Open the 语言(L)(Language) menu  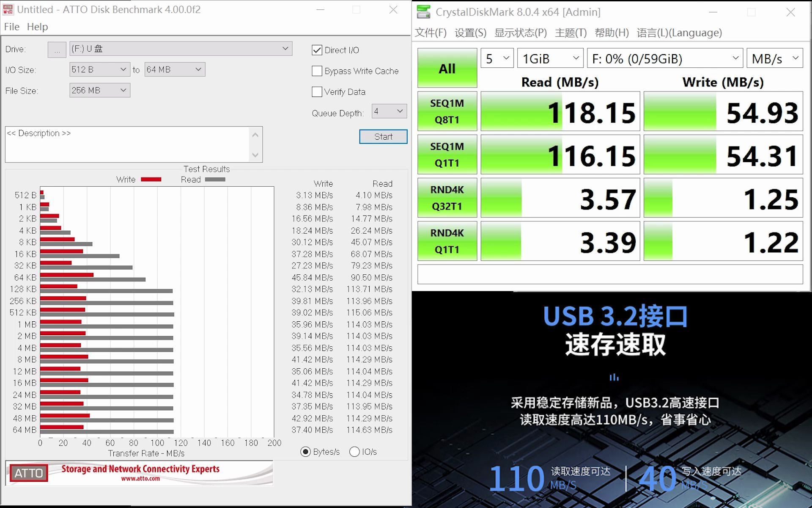(679, 33)
